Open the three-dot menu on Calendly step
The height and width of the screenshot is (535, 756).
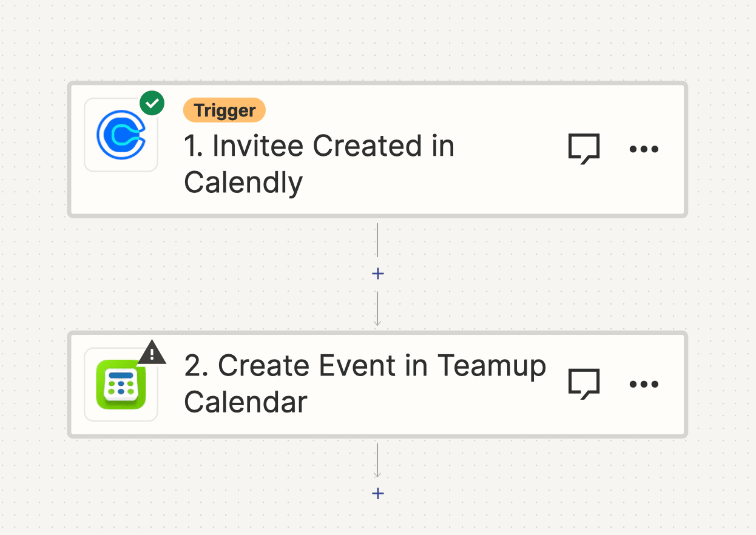(x=644, y=149)
